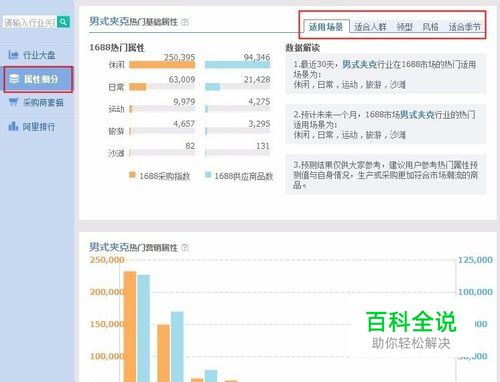500x382 pixels.
Task: Click the 125,000 right axis label
Action: tap(475, 260)
